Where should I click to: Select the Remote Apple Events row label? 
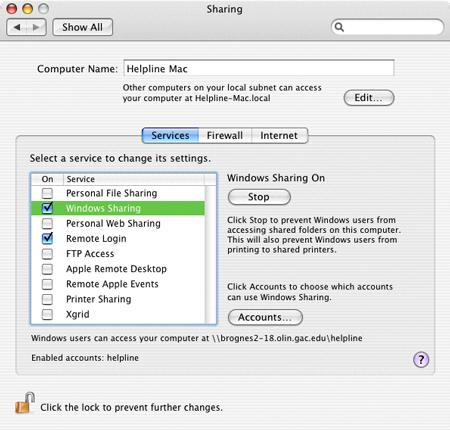coord(112,284)
